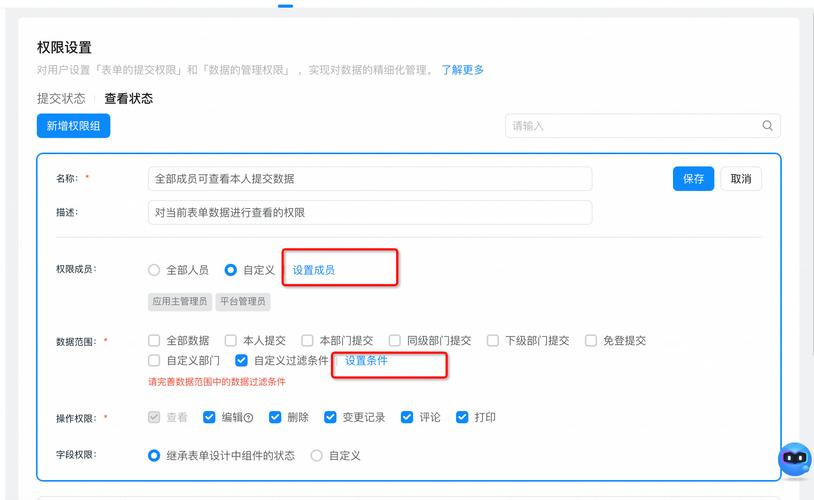Click the 设置成员 link
The height and width of the screenshot is (500, 814).
tap(314, 270)
